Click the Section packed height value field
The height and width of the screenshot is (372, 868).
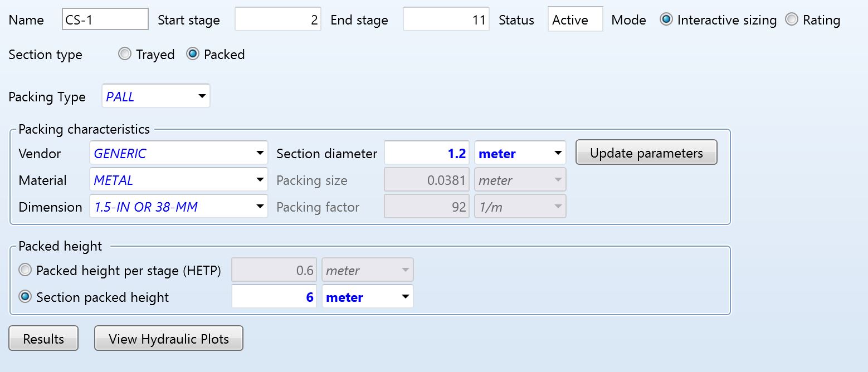click(x=274, y=297)
